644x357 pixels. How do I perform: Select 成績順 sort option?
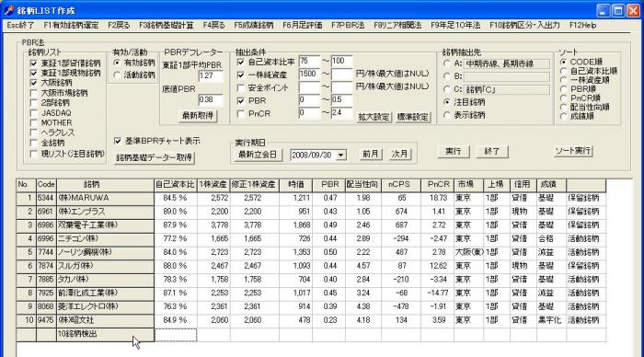click(563, 117)
